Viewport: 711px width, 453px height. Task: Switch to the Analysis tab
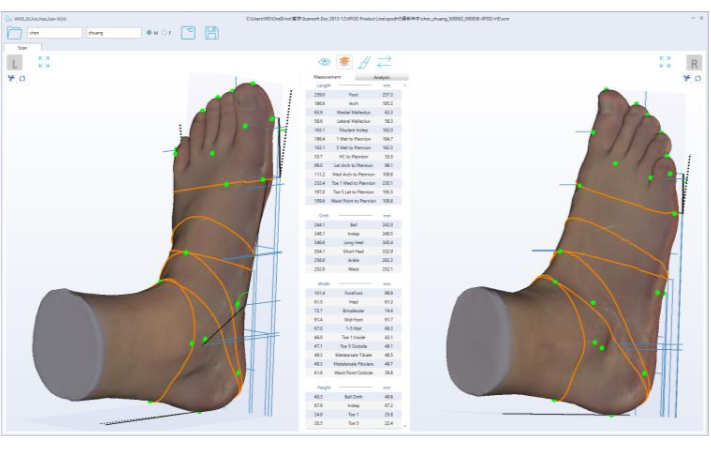(382, 76)
